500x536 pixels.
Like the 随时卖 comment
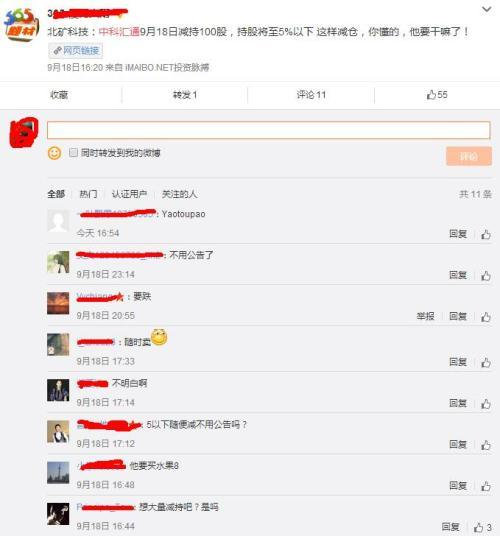click(x=486, y=362)
